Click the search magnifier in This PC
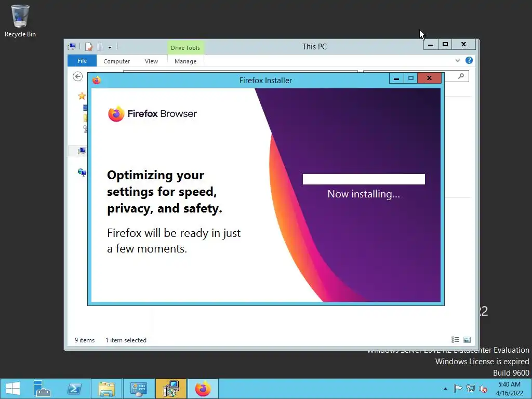 (461, 76)
